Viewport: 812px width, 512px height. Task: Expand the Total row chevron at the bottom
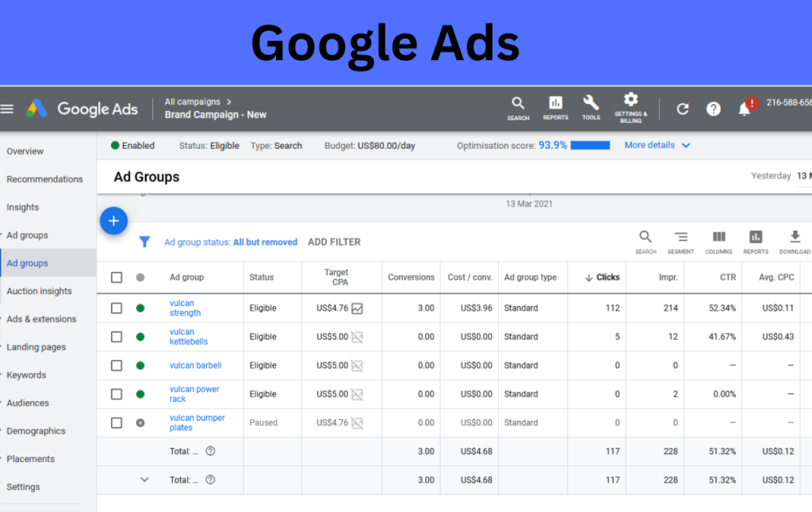click(x=144, y=480)
